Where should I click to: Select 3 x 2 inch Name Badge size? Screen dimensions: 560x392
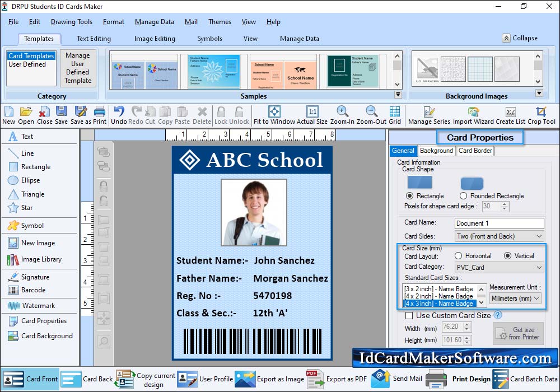pyautogui.click(x=438, y=289)
